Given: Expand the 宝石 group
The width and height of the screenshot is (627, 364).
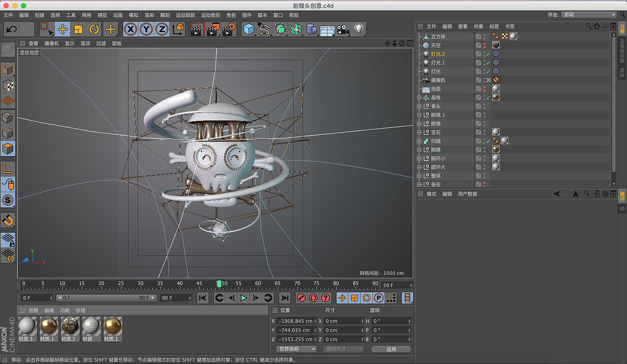Looking at the screenshot, I should click(x=419, y=132).
